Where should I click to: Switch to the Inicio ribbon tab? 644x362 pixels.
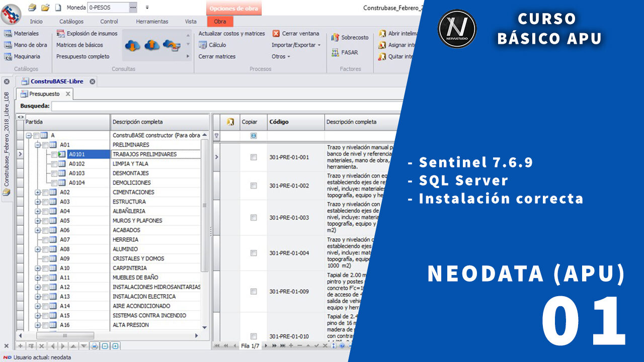(x=36, y=22)
